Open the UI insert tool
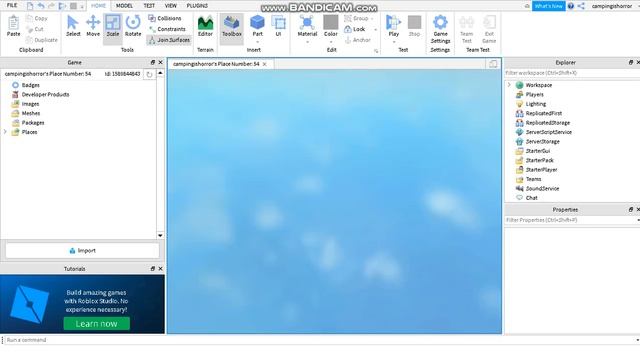Image resolution: width=640 pixels, height=360 pixels. coord(278,26)
